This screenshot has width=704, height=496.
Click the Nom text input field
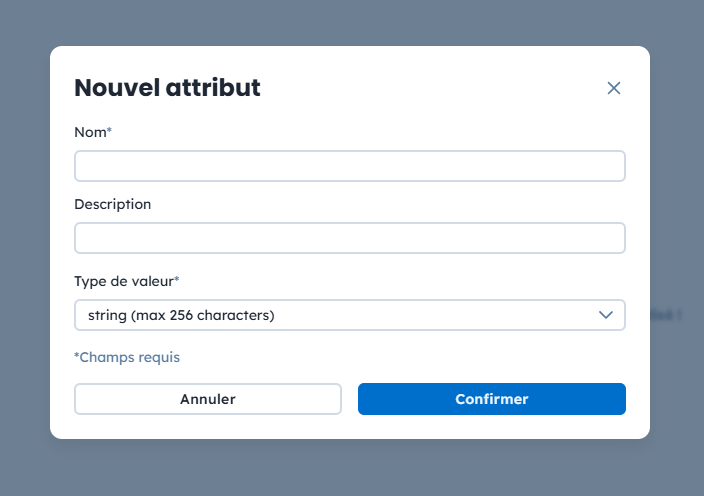click(x=350, y=166)
